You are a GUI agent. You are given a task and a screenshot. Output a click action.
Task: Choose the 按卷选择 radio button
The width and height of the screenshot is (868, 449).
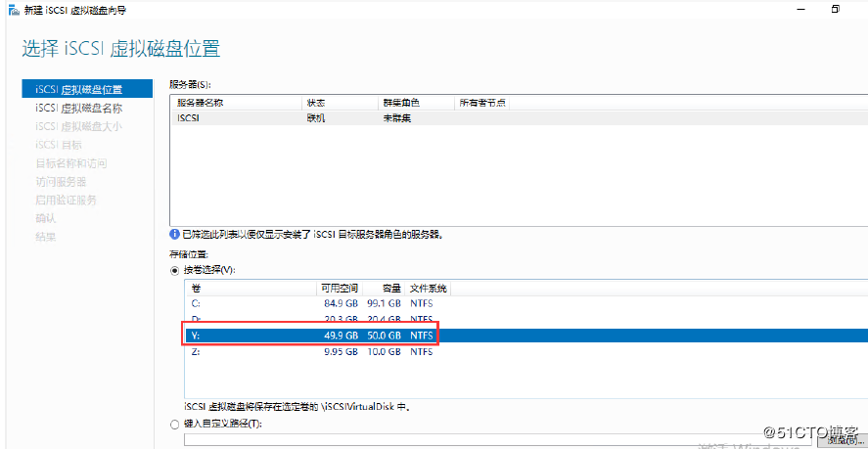tap(175, 271)
